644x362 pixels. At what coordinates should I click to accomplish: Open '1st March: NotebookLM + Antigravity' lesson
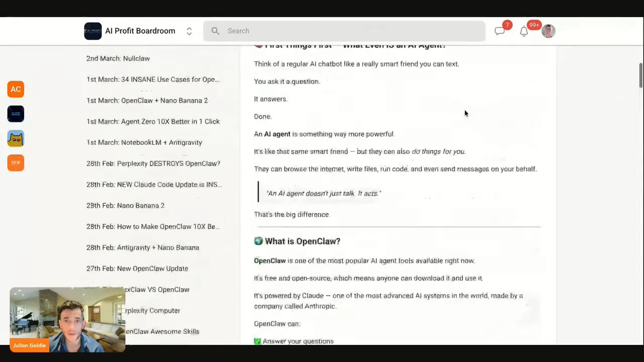click(144, 143)
